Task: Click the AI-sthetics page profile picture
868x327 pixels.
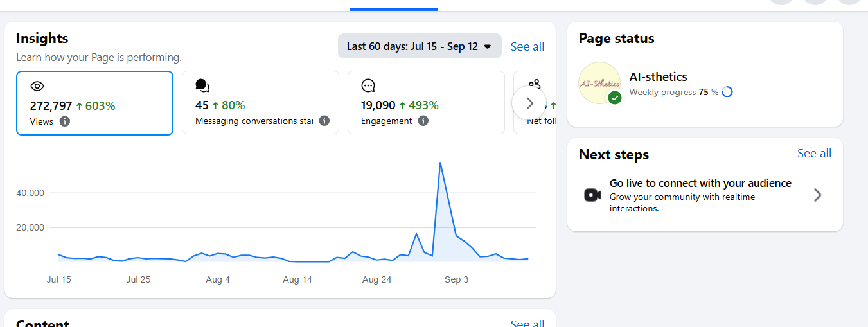Action: [x=599, y=83]
